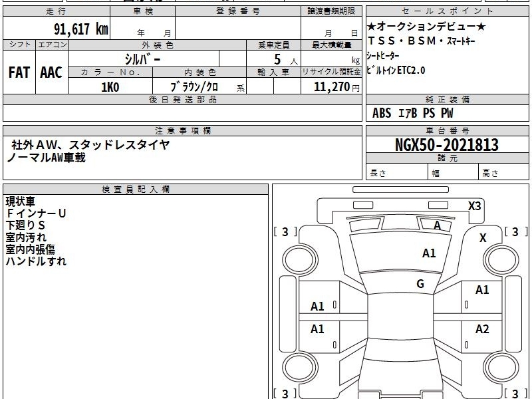This screenshot has height=399, width=532.
Task: Select chassis number NGX50-2021813
Action: [447, 145]
